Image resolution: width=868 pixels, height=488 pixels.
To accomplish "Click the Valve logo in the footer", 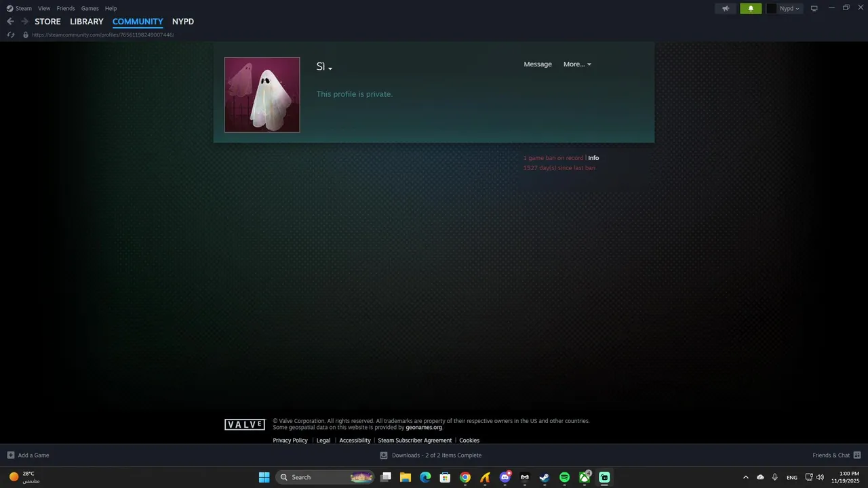I will coord(245,424).
